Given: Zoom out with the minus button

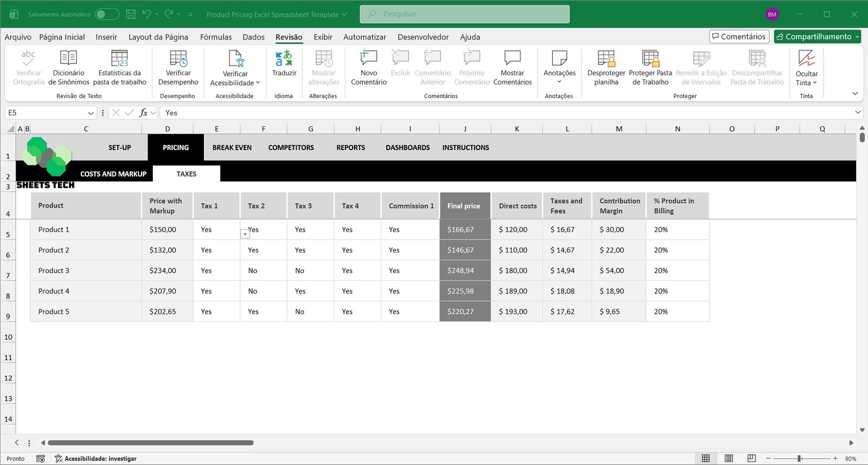Looking at the screenshot, I should [768, 458].
